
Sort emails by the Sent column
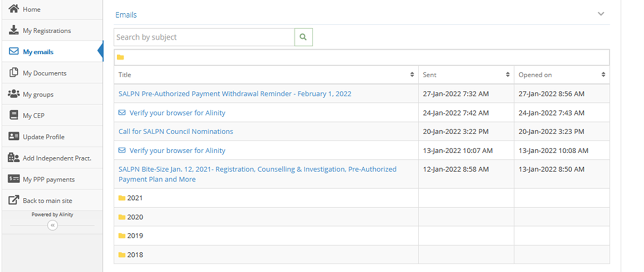(466, 75)
